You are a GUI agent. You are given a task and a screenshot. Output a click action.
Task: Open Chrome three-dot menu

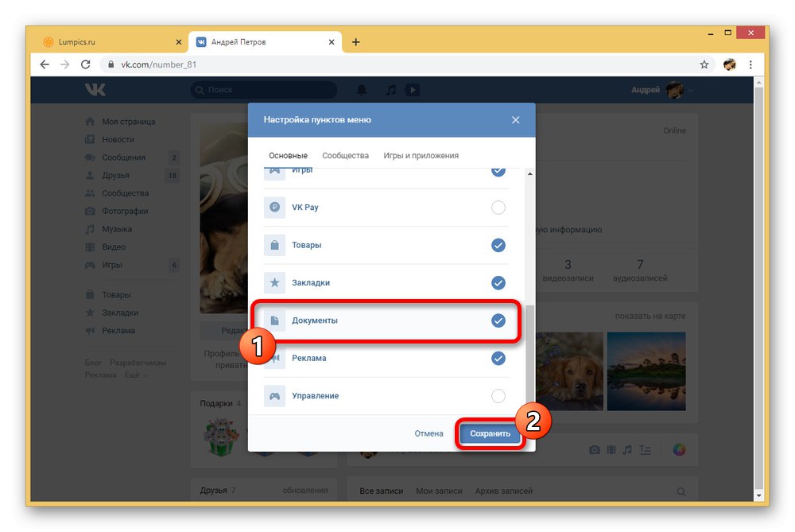pos(750,64)
